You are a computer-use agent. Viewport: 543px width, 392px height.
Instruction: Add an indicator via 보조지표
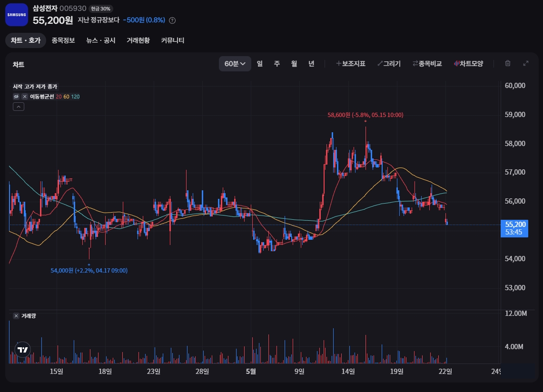coord(351,64)
